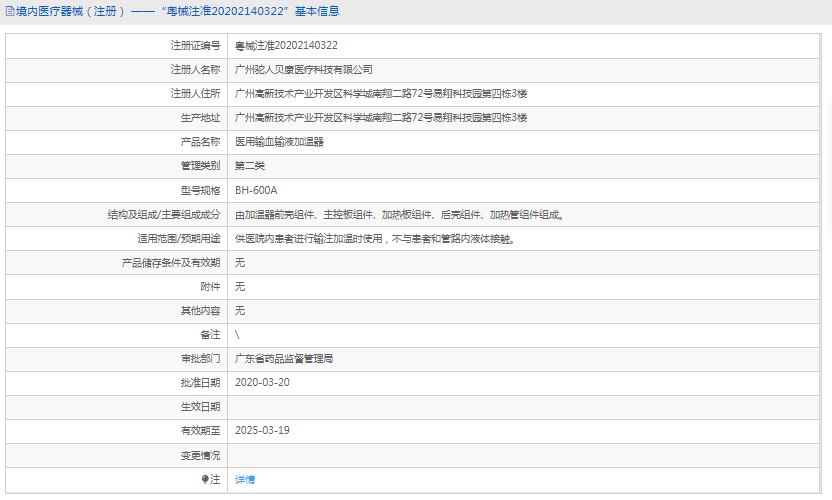Click the 注册人住所 label
This screenshot has height=500, width=832.
195,93
